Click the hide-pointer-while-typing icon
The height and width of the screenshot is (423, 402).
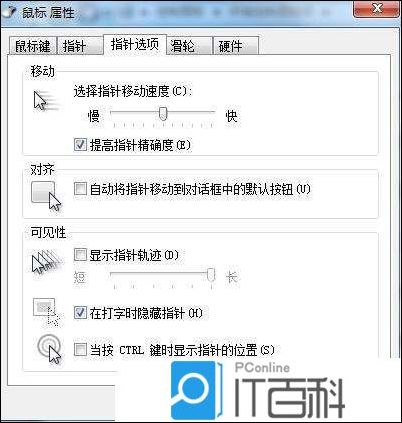46,312
